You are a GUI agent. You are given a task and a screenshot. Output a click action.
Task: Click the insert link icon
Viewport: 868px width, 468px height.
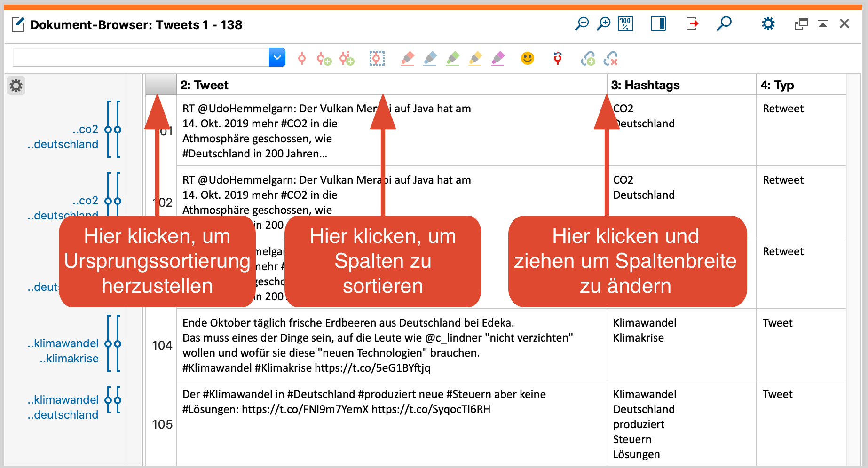588,59
